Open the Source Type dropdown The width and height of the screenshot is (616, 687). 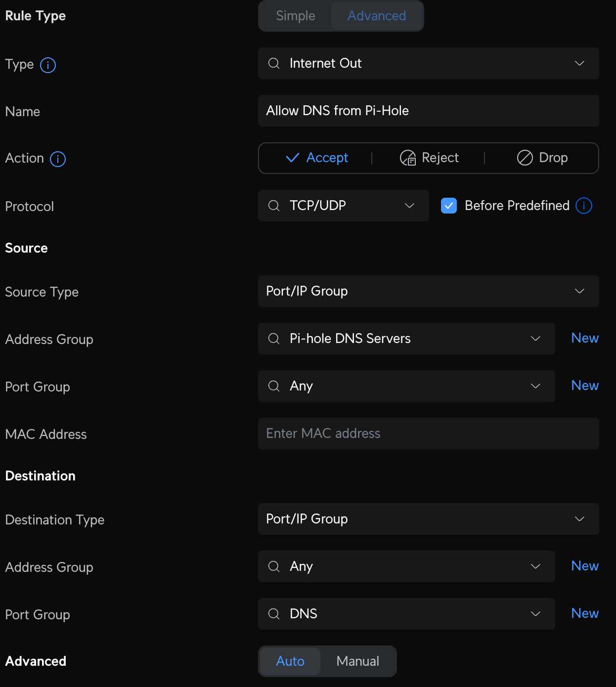pos(579,291)
